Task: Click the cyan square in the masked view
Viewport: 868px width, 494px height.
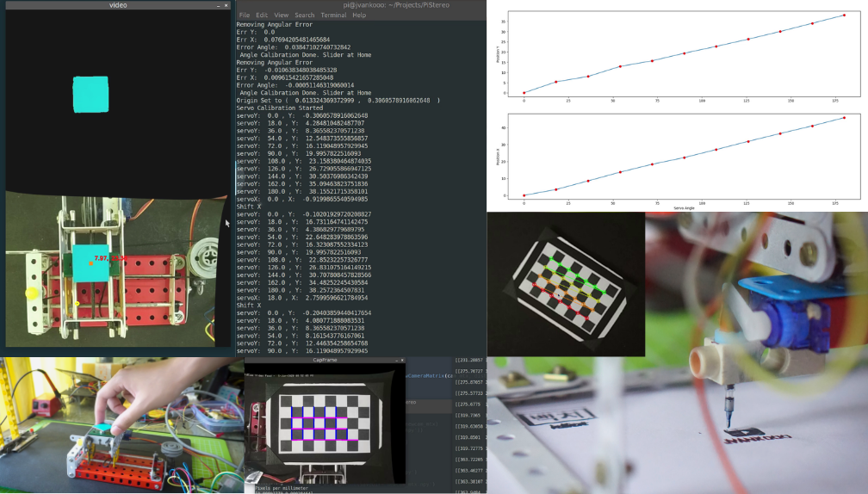Action: 90,94
